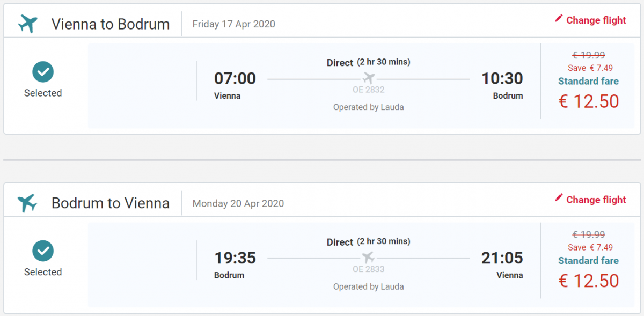Click the 21:05 Vienna arrival time
The image size is (644, 316).
[502, 258]
